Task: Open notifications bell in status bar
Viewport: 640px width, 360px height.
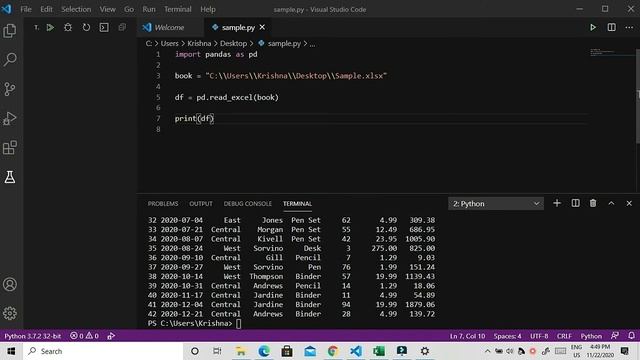Action: point(631,336)
